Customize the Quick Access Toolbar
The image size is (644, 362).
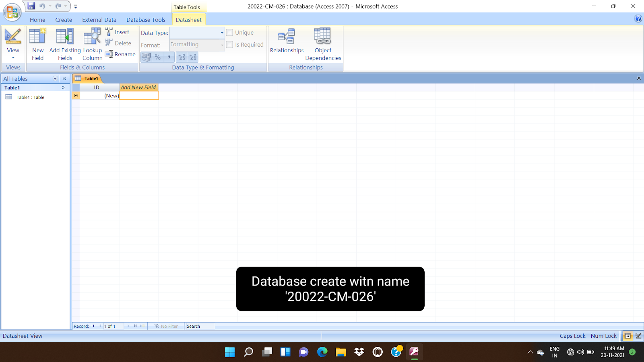[x=76, y=6]
